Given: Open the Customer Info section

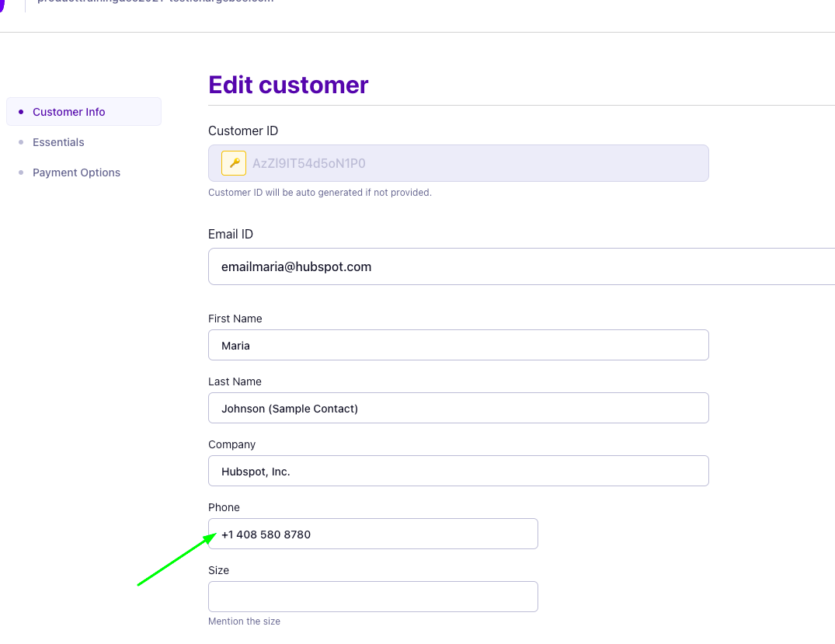Looking at the screenshot, I should point(68,112).
